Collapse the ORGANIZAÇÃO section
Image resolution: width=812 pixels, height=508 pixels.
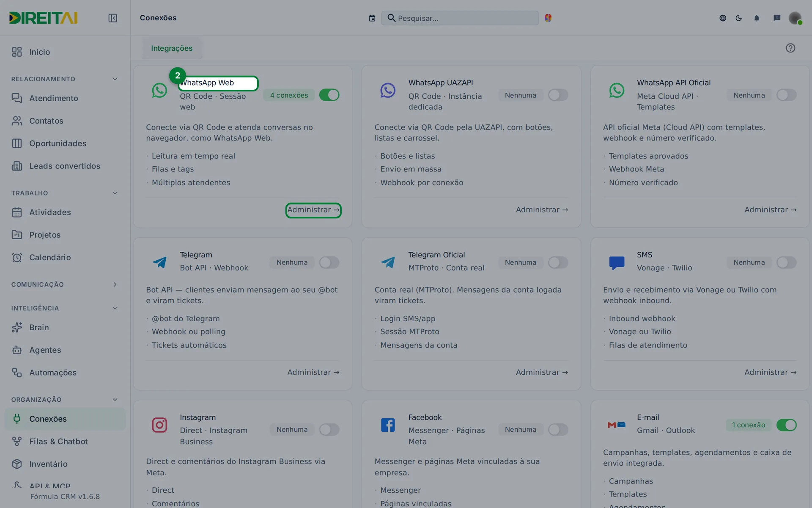click(x=115, y=400)
